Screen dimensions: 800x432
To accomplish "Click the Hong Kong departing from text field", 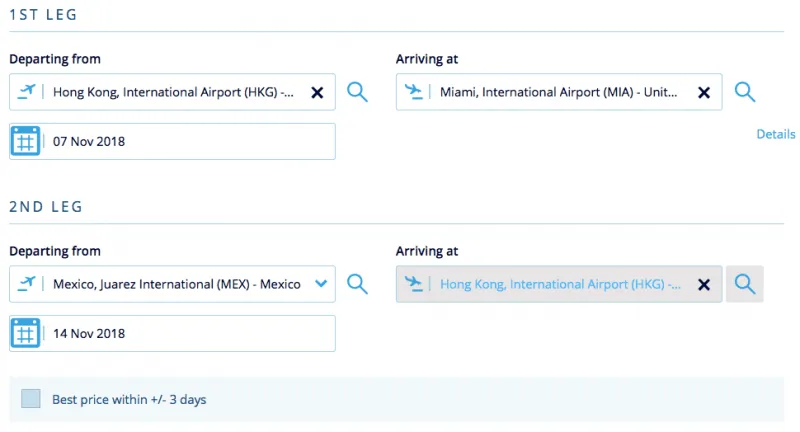I will (172, 92).
